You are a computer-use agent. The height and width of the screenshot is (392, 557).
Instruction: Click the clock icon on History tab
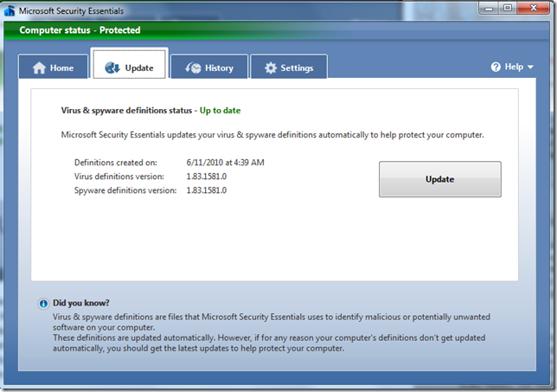pos(193,67)
